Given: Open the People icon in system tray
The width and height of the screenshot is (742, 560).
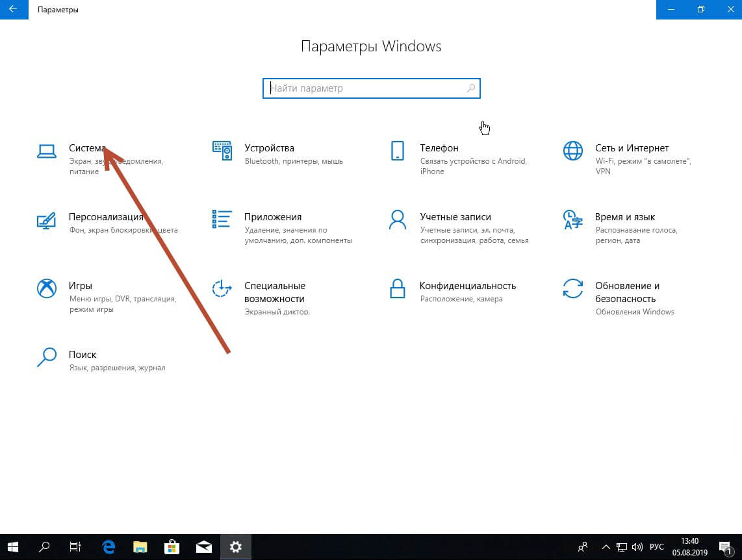Looking at the screenshot, I should [x=583, y=547].
